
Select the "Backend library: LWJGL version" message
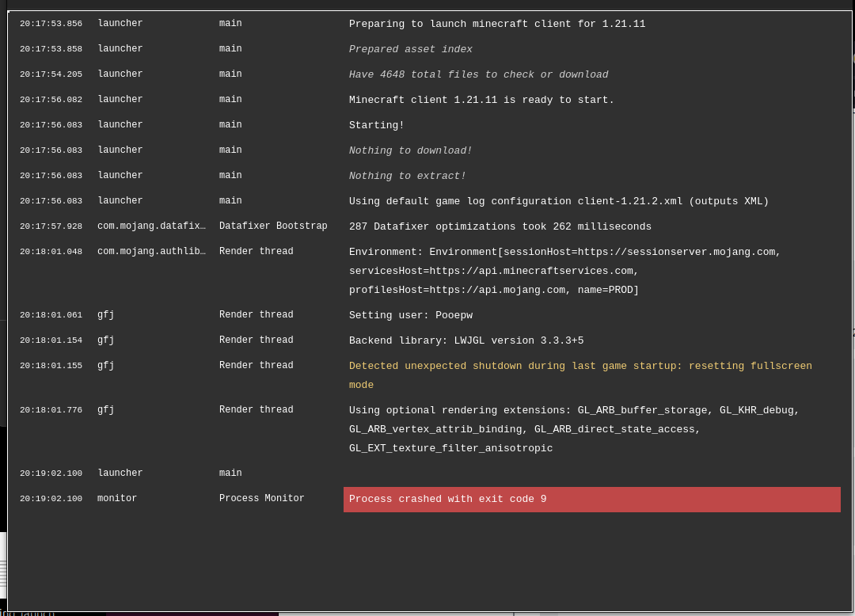466,340
